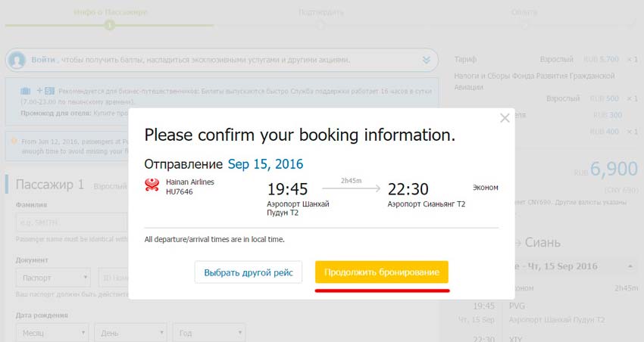The height and width of the screenshot is (342, 644).
Task: Click the step 1 progress circle
Action: 109,25
